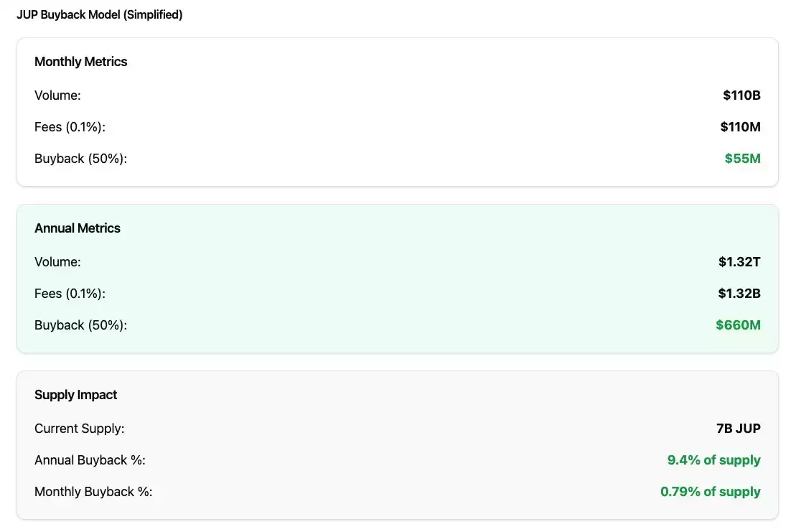The height and width of the screenshot is (532, 791).
Task: Select the 9.4% of supply value
Action: [x=713, y=460]
